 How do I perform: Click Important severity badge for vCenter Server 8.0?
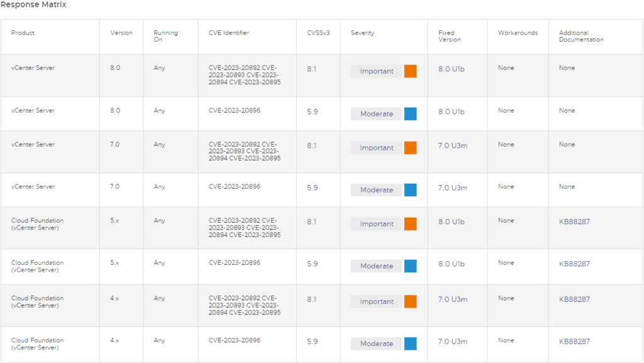tap(377, 71)
